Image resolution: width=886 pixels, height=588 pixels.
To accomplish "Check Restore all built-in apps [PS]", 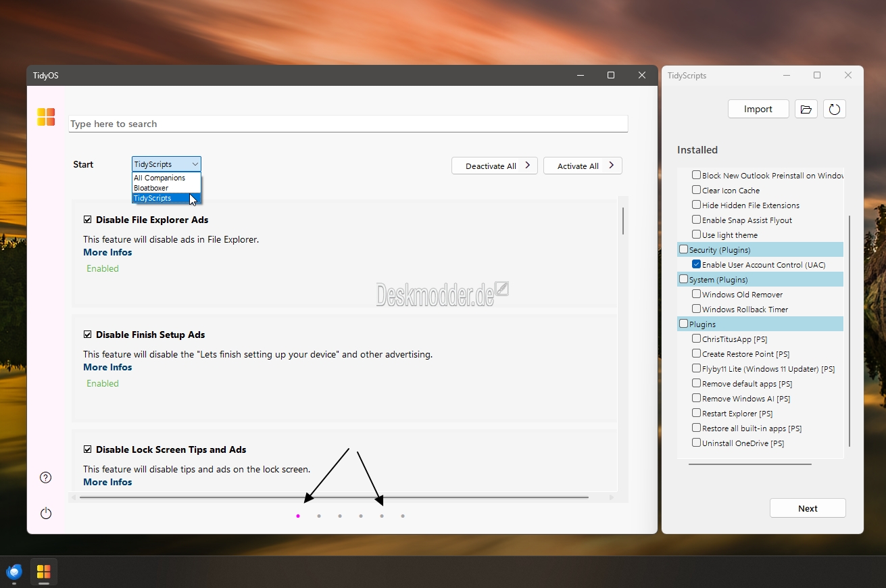I will pyautogui.click(x=696, y=428).
